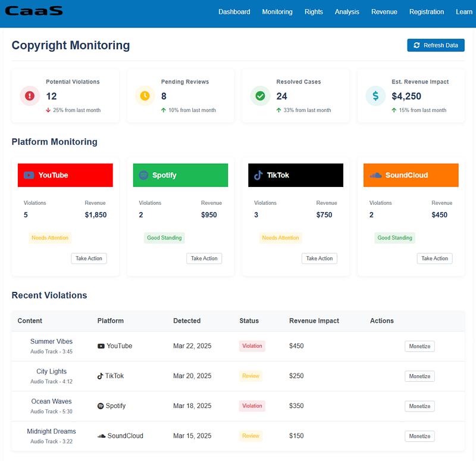Click the CaaS logo in header

coord(34,11)
